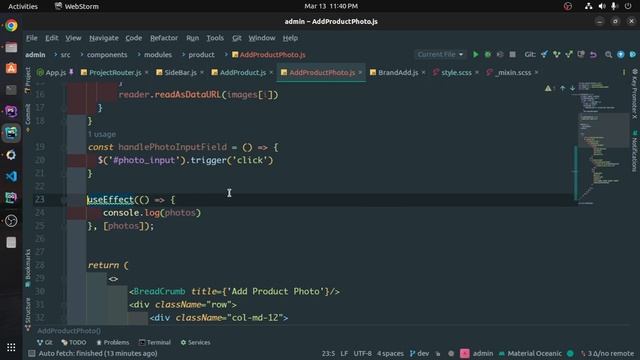Start debugging with the green bug icon
Image resolution: width=640 pixels, height=360 pixels.
pyautogui.click(x=488, y=54)
